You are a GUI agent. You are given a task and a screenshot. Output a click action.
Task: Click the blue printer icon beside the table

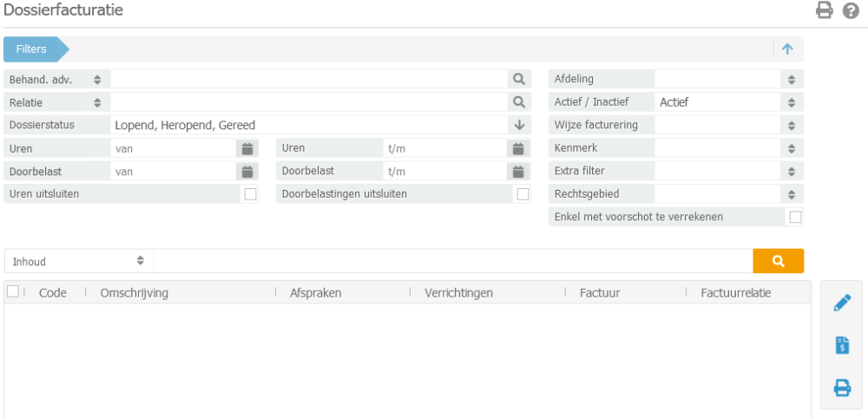point(841,388)
